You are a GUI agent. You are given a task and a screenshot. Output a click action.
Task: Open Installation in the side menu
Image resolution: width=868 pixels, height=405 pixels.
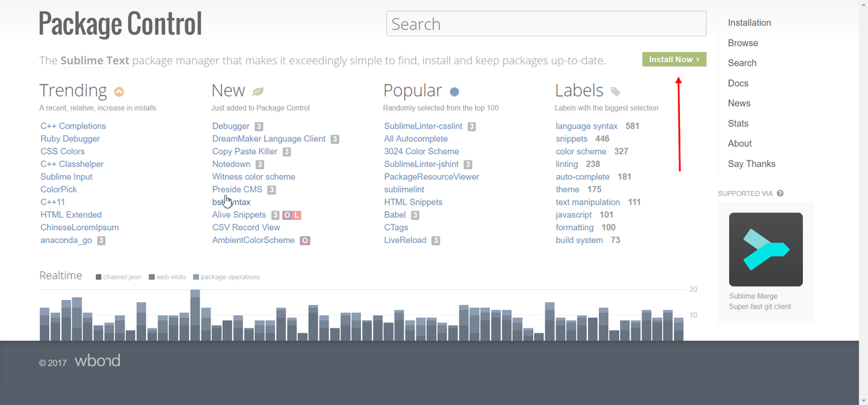pos(749,22)
